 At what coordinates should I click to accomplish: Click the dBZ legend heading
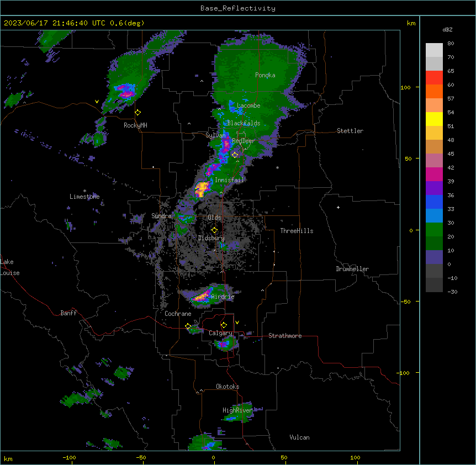(447, 30)
